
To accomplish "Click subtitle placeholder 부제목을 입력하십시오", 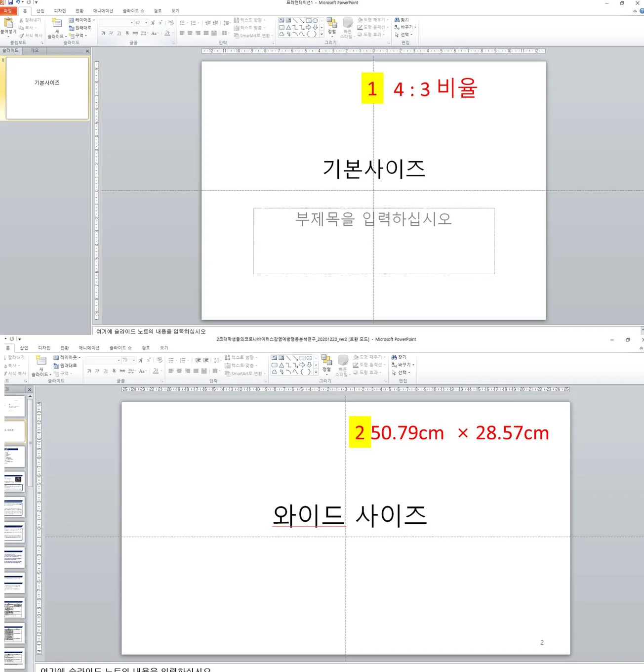I will click(373, 241).
